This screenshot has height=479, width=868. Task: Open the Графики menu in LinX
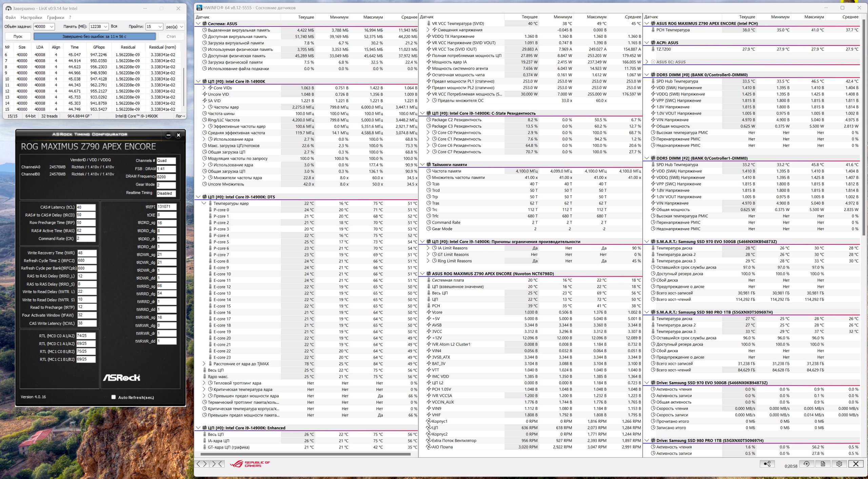click(x=55, y=17)
